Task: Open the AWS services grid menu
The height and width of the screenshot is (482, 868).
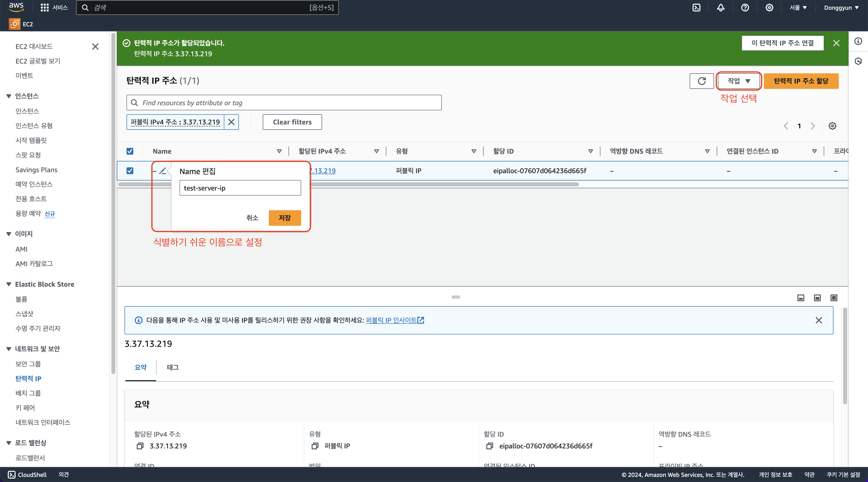Action: [x=45, y=8]
